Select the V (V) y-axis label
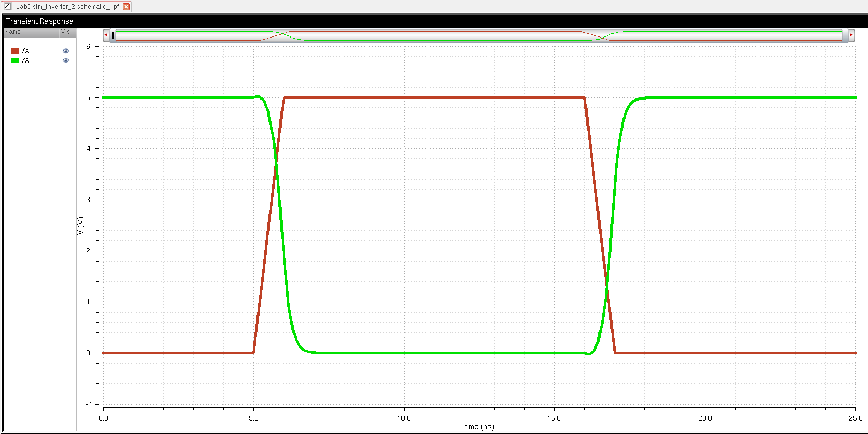 (80, 226)
